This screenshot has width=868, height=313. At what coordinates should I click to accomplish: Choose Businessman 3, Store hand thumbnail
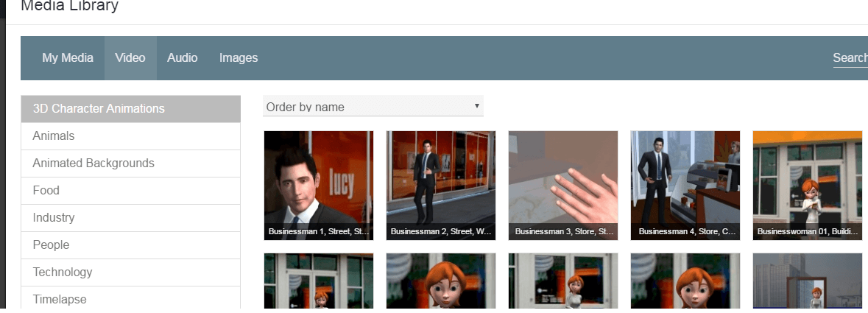[x=563, y=186]
